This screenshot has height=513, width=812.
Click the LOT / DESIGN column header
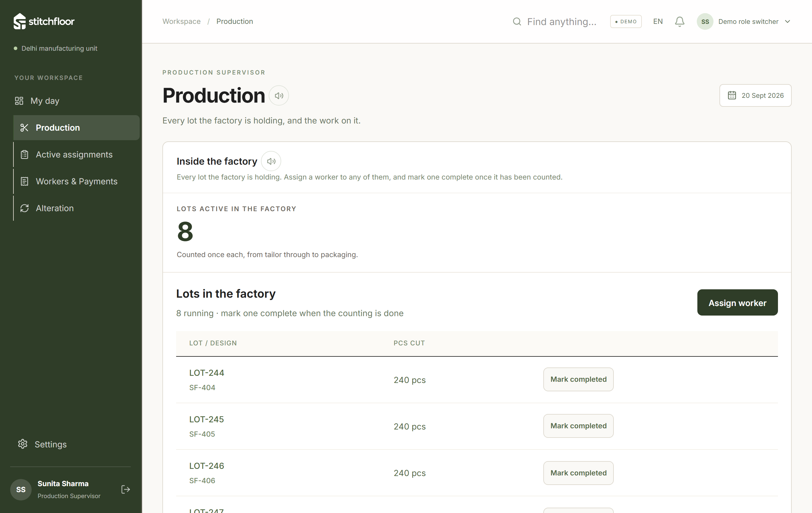point(213,343)
